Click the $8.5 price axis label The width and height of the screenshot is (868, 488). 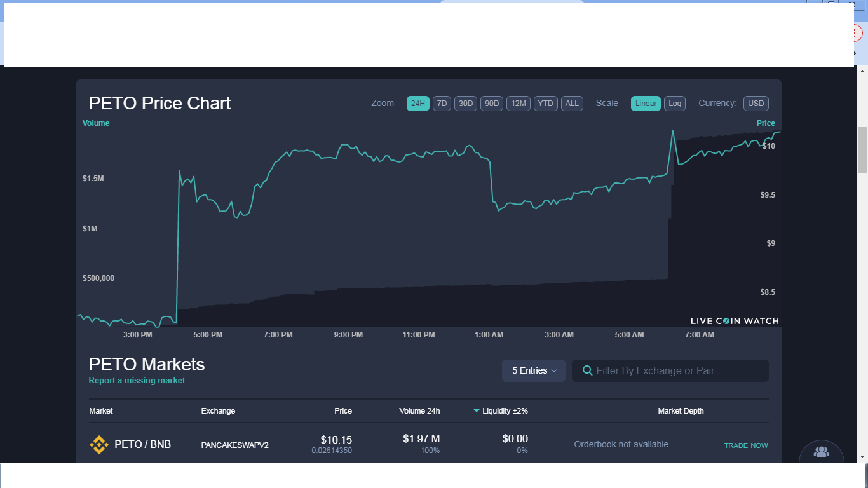(768, 293)
